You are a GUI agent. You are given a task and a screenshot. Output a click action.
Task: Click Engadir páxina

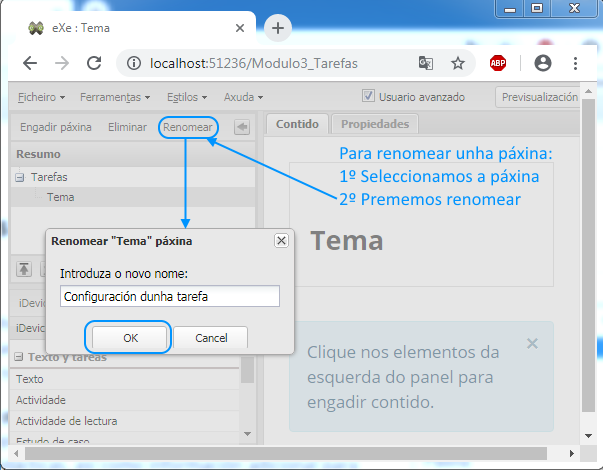[x=56, y=127]
